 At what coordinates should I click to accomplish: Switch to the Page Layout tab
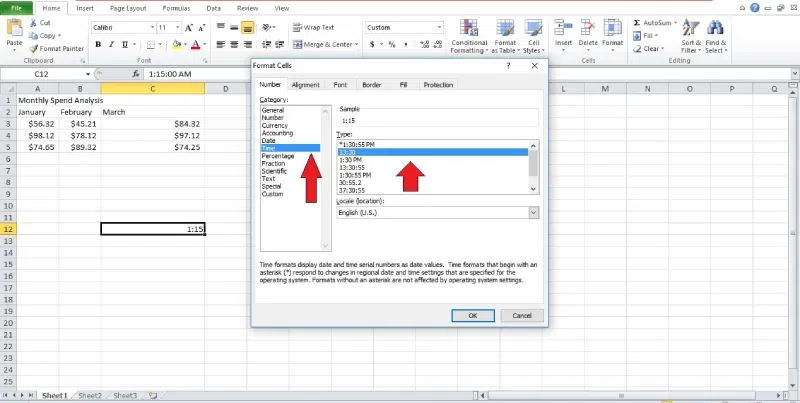pos(128,8)
